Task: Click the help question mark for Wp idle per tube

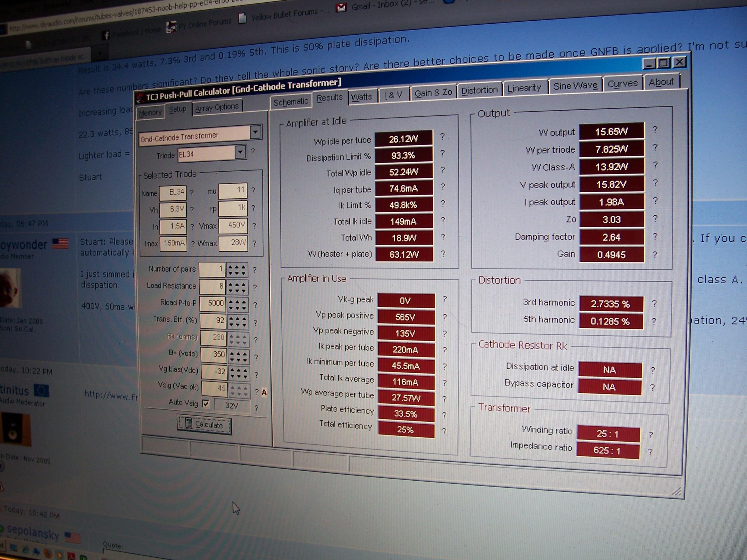Action: tap(442, 136)
